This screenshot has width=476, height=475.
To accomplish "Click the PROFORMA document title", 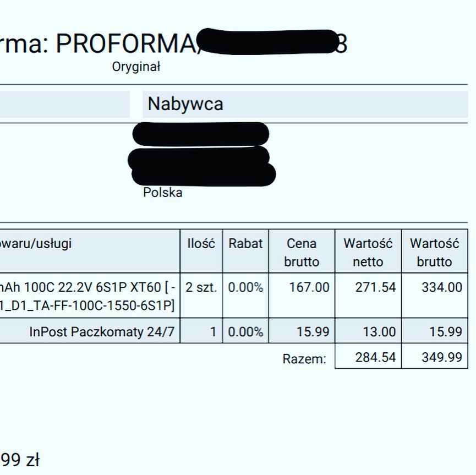I will (x=174, y=43).
